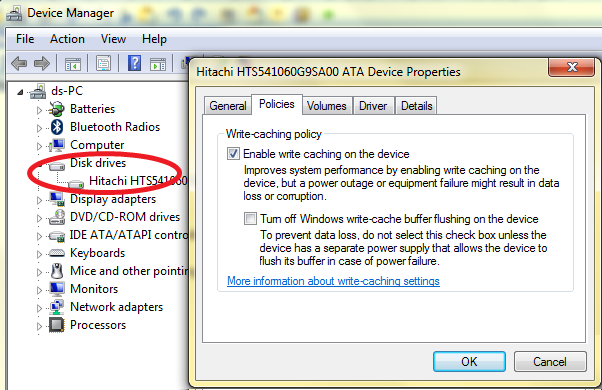This screenshot has width=602, height=390.
Task: Expand the Processors node
Action: pyautogui.click(x=39, y=326)
